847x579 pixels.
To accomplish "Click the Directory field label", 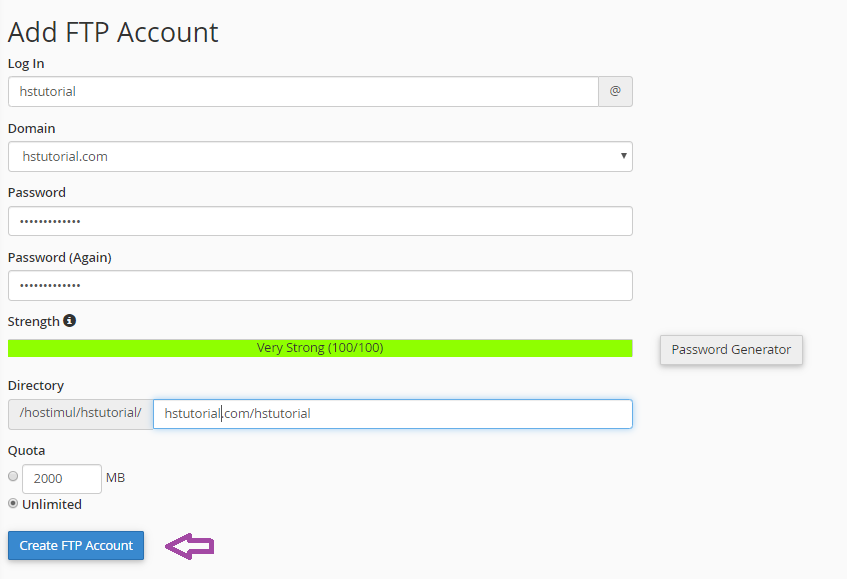I will pyautogui.click(x=36, y=385).
